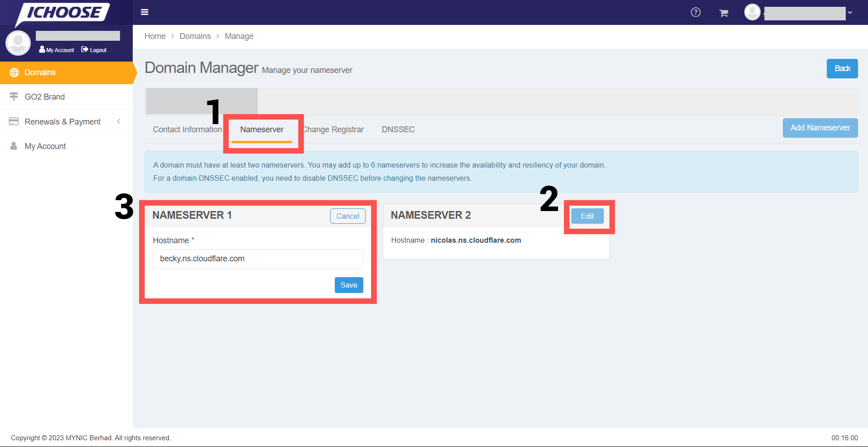This screenshot has width=868, height=447.
Task: Open the DNSSEC tab
Action: [x=398, y=130]
